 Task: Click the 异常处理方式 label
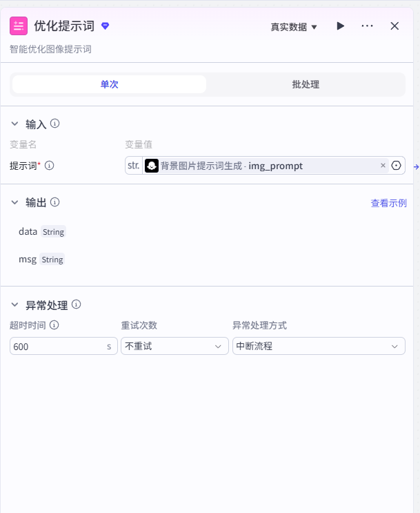point(259,325)
